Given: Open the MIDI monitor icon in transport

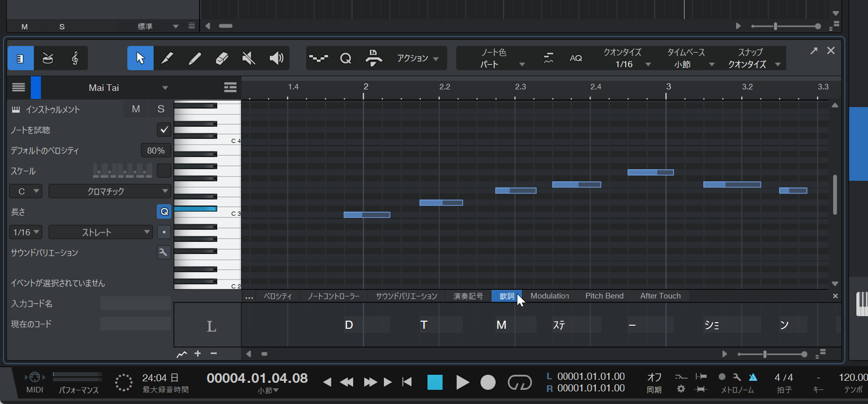Looking at the screenshot, I should point(34,377).
